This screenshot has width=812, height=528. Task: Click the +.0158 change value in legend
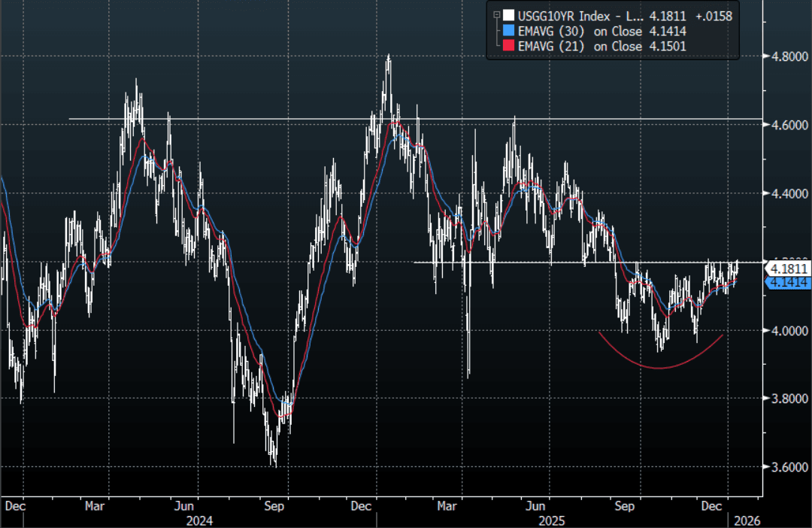pos(714,15)
